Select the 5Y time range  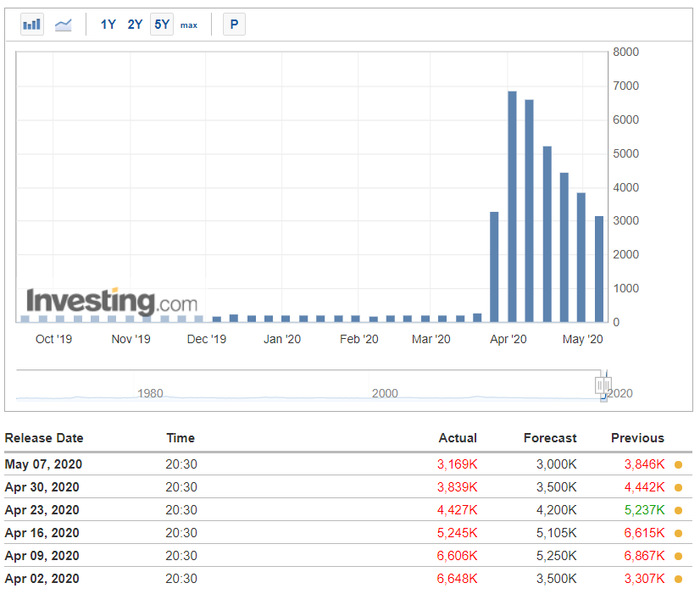(162, 25)
